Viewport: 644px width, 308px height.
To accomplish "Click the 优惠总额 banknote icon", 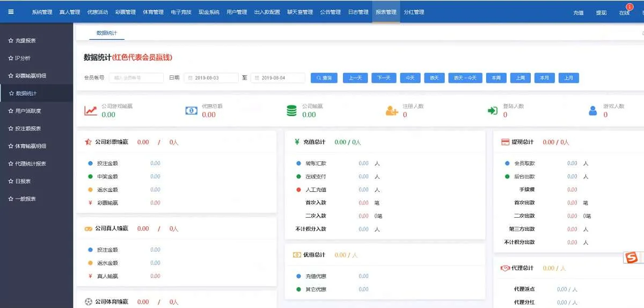I will (191, 111).
